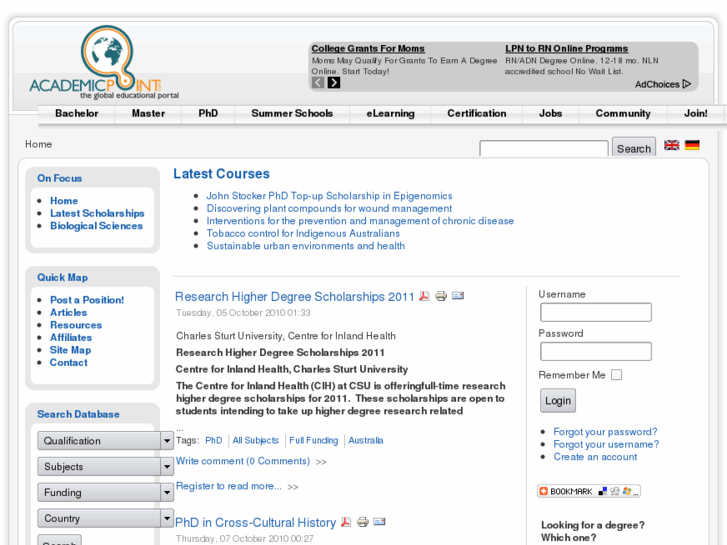Open the Jobs menu
Screen dimensions: 727x545
[x=550, y=113]
